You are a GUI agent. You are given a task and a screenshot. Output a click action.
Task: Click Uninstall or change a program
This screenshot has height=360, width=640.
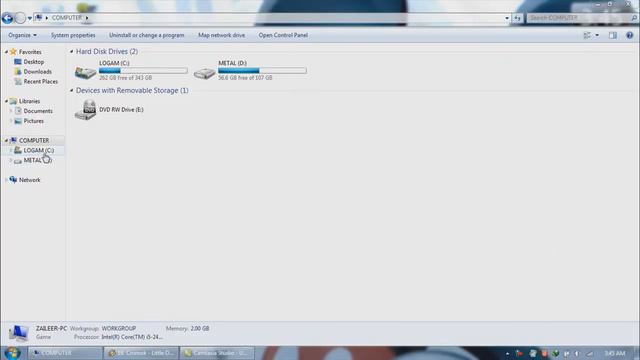click(147, 36)
